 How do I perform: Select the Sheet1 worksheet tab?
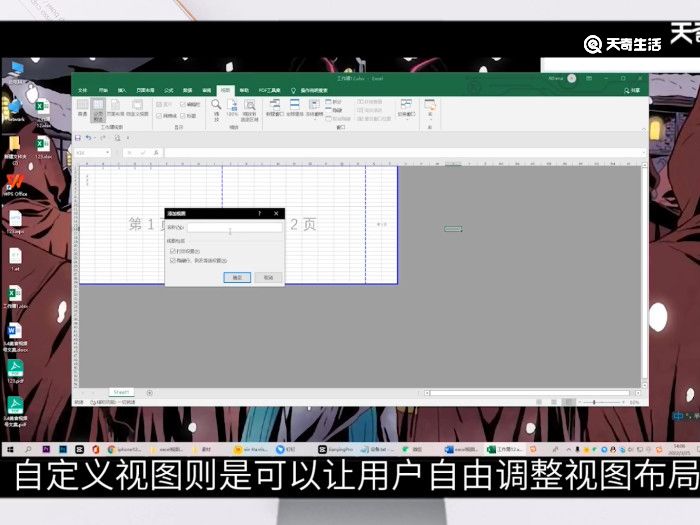pyautogui.click(x=121, y=392)
